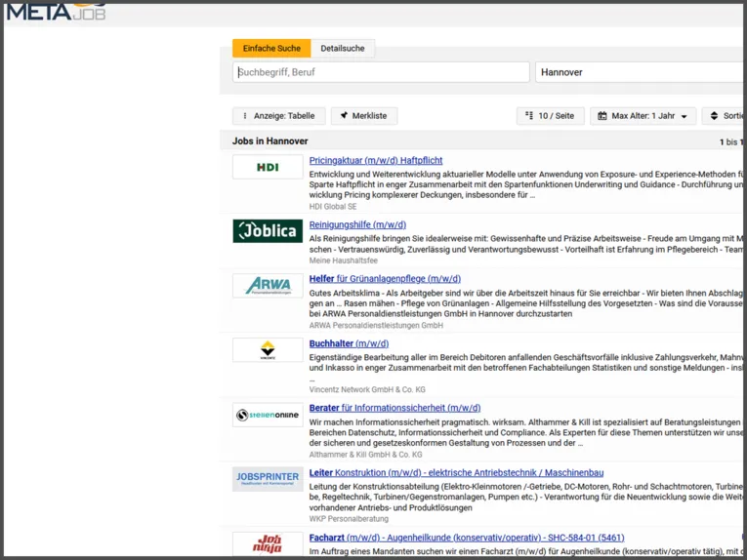Expand the Max Alter: 1 Jahr dropdown

tap(643, 116)
